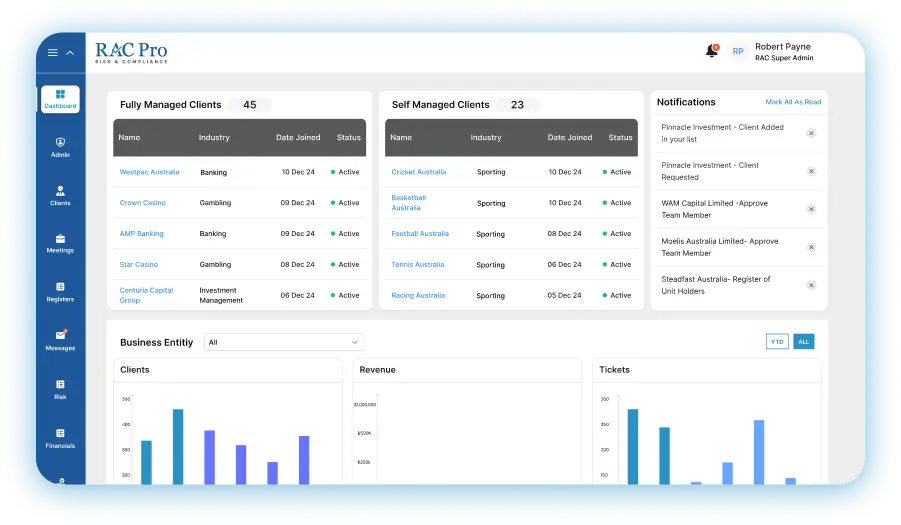The width and height of the screenshot is (901, 525).
Task: Click the tallest bar in Clients chart
Action: click(x=178, y=446)
